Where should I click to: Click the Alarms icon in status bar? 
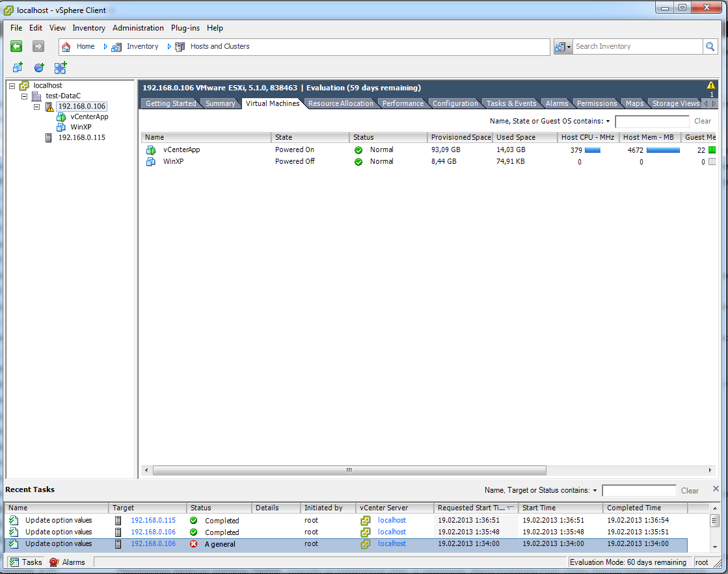coord(54,562)
